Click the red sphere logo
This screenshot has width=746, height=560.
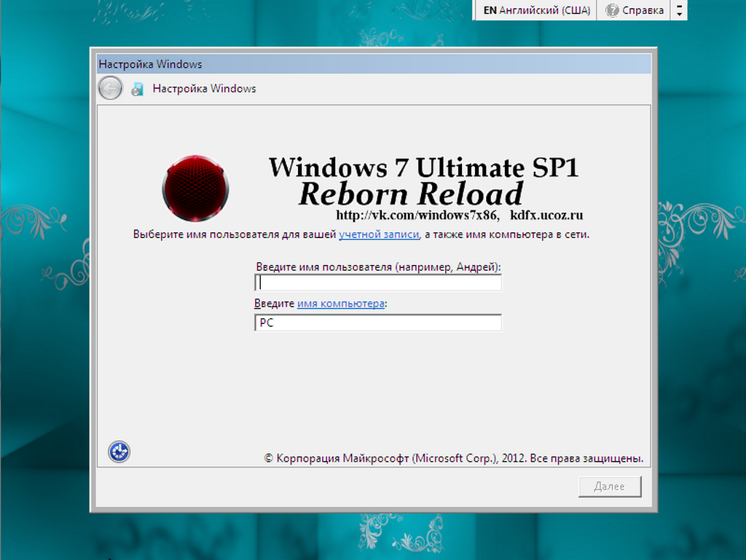coord(195,188)
